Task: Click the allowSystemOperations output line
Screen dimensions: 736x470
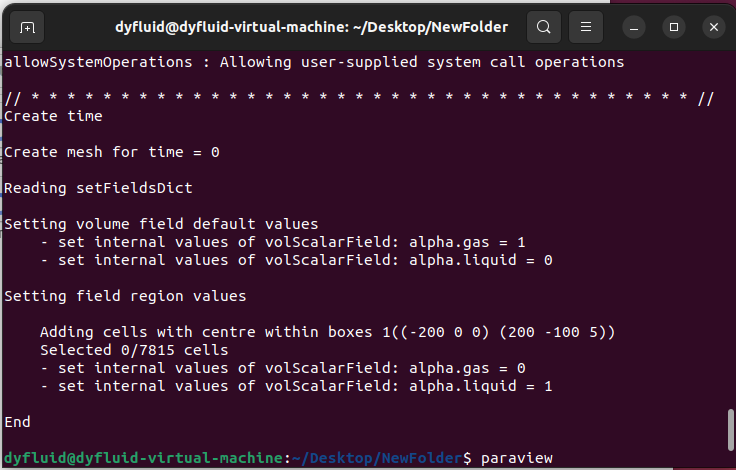Action: tap(314, 62)
